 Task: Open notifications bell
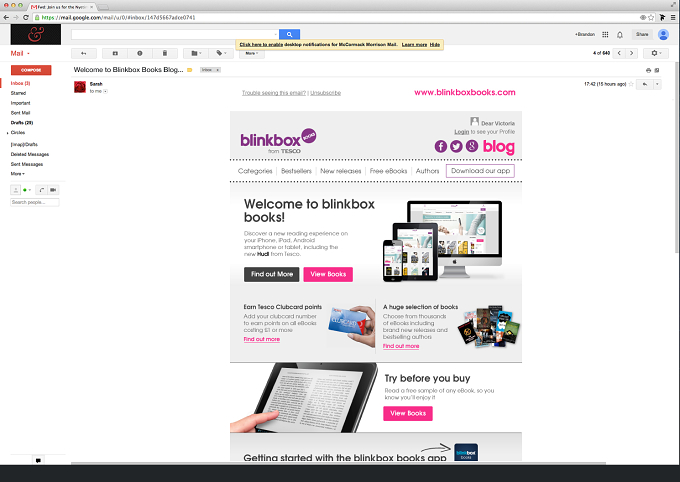(620, 35)
